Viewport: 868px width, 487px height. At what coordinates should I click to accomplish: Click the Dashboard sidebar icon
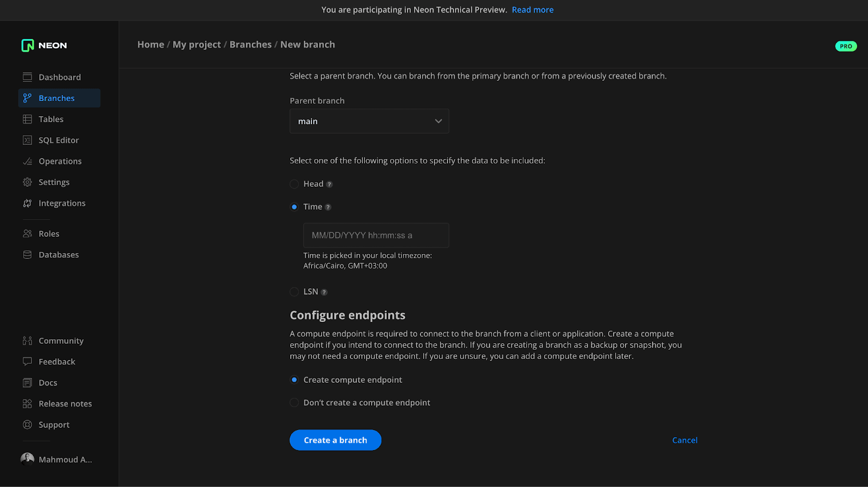[x=27, y=77]
